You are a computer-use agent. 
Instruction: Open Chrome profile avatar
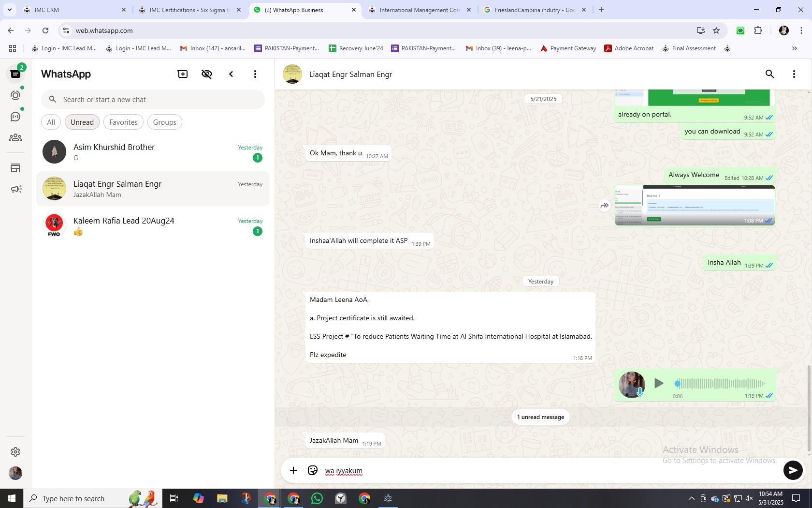click(784, 30)
